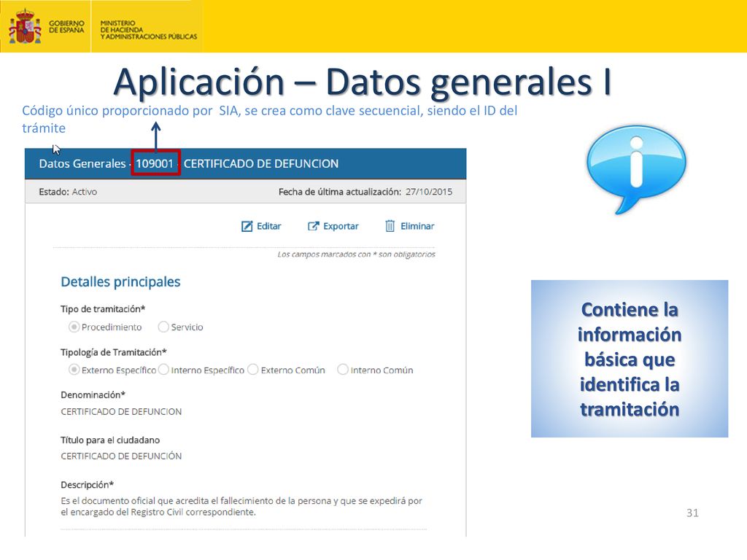The image size is (747, 560).
Task: Click the Exportar arrow icon
Action: [313, 226]
